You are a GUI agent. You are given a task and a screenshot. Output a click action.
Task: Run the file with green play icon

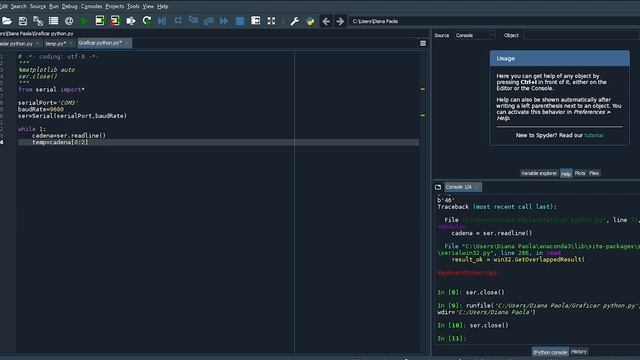pyautogui.click(x=84, y=21)
